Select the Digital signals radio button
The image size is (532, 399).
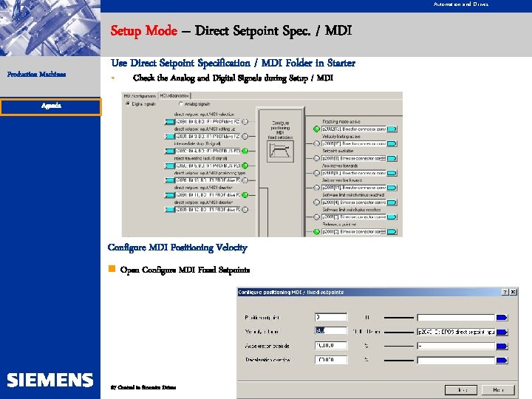tap(128, 104)
